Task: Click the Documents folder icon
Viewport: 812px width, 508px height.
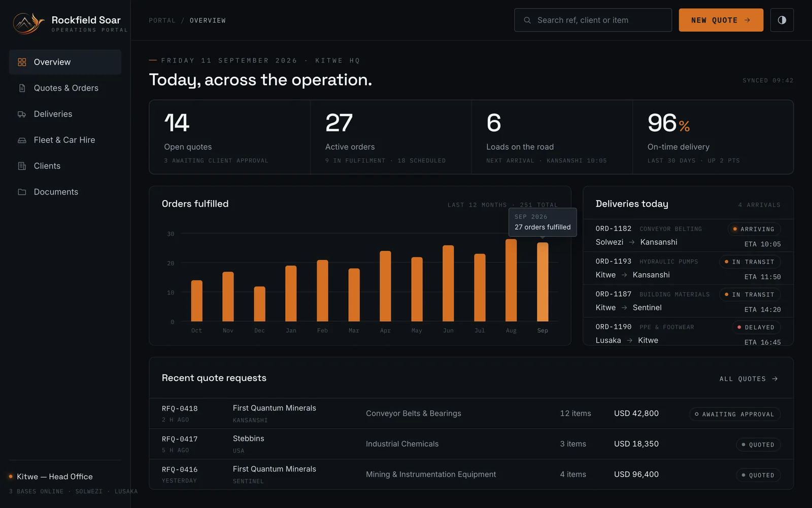Action: click(22, 192)
